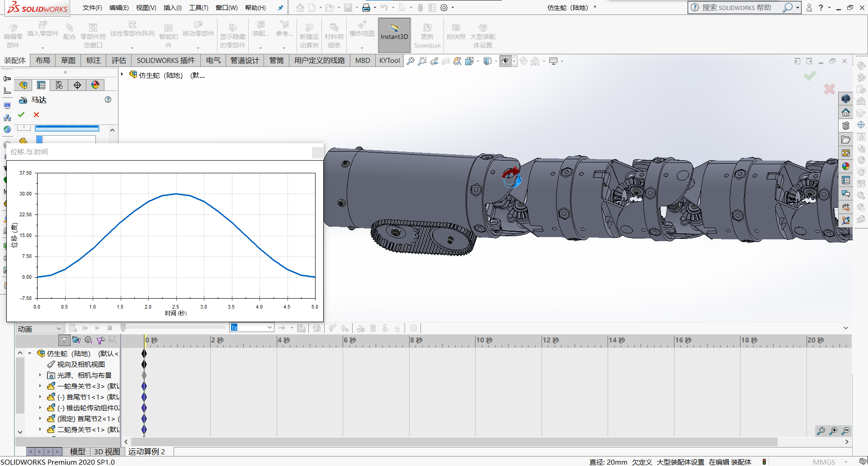Switch to the 评估 ribbon tab
The width and height of the screenshot is (868, 466).
[x=119, y=61]
